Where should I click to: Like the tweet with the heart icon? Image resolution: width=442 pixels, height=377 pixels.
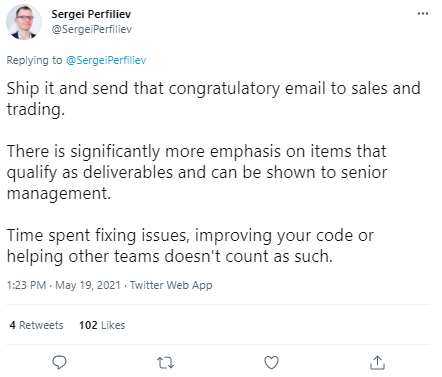(x=271, y=363)
